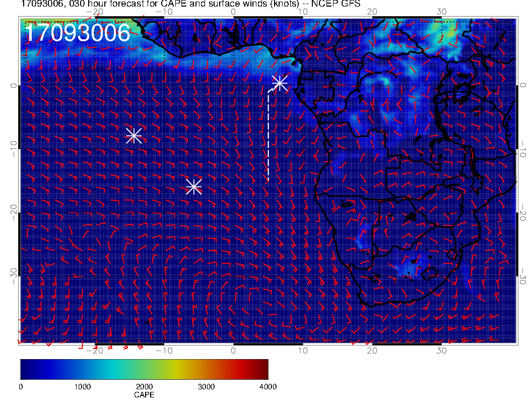Click the 2000 tick label under colorbar

(x=144, y=387)
